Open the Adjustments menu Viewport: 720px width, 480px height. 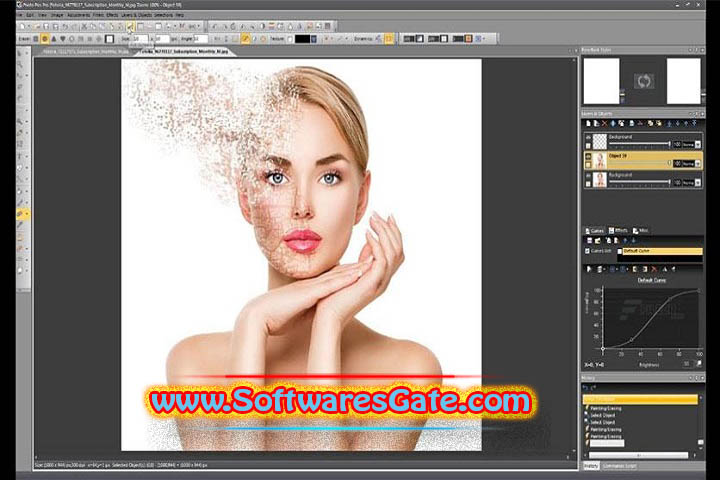[x=79, y=15]
